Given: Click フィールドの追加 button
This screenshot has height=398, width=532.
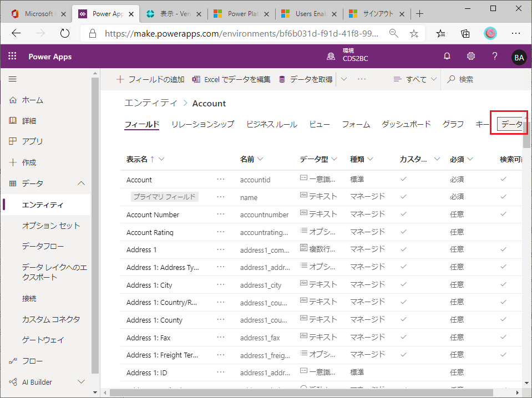Looking at the screenshot, I should (150, 79).
